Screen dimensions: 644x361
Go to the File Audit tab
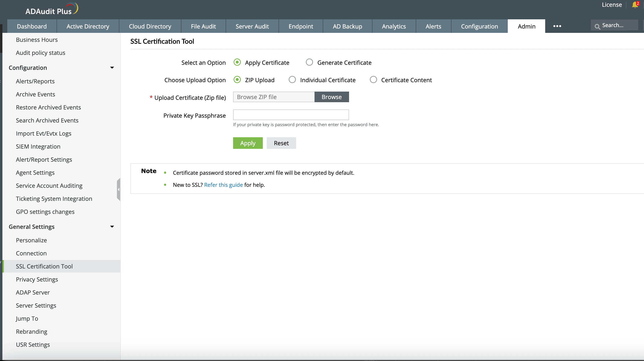pos(203,26)
